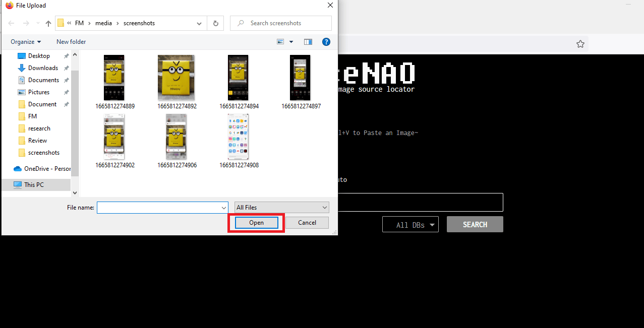Viewport: 644px width, 328px height.
Task: Open the Review folder in sidebar
Action: 37,141
